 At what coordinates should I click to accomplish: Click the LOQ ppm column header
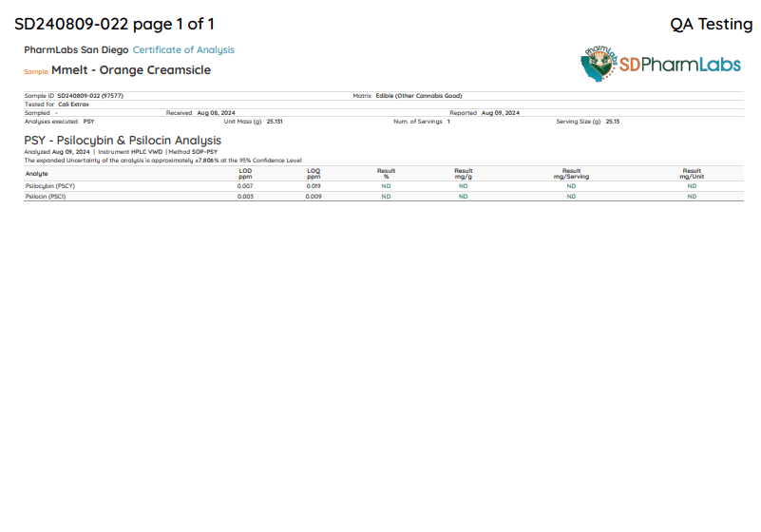(x=314, y=174)
